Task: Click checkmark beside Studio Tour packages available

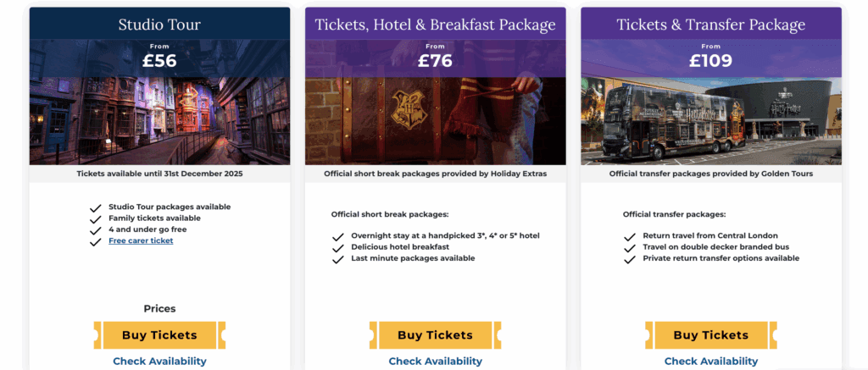Action: [x=96, y=207]
